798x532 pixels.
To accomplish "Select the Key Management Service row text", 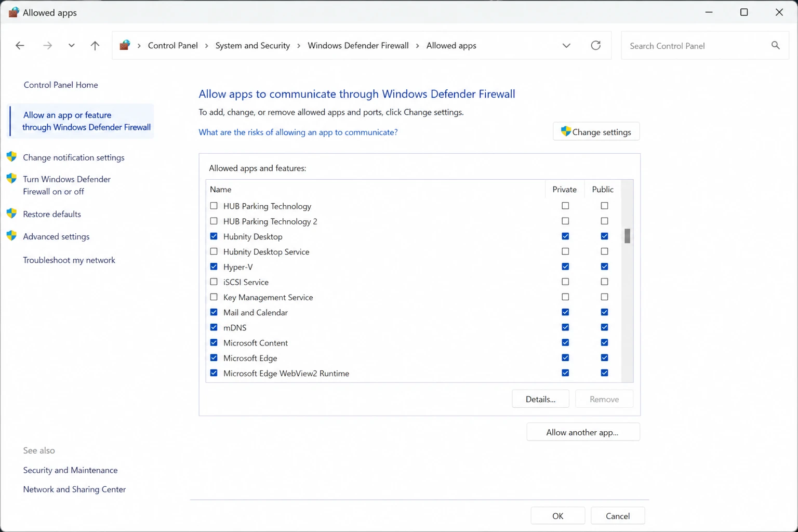I will [268, 297].
